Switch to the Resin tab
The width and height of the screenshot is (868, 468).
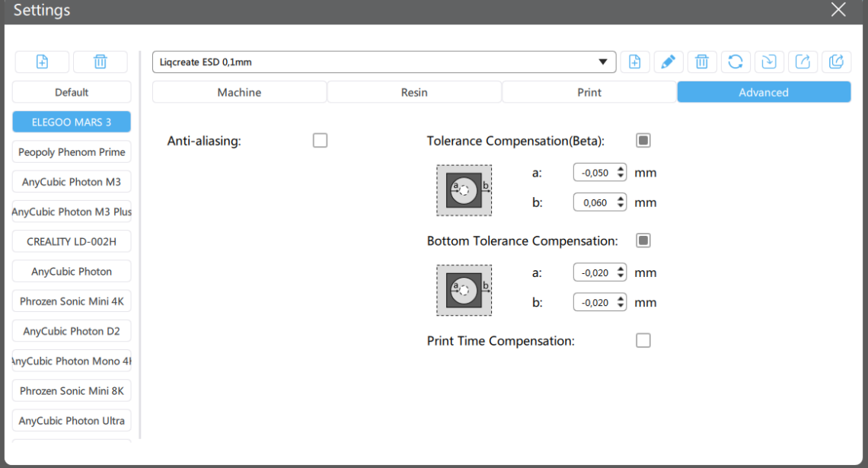pos(414,92)
